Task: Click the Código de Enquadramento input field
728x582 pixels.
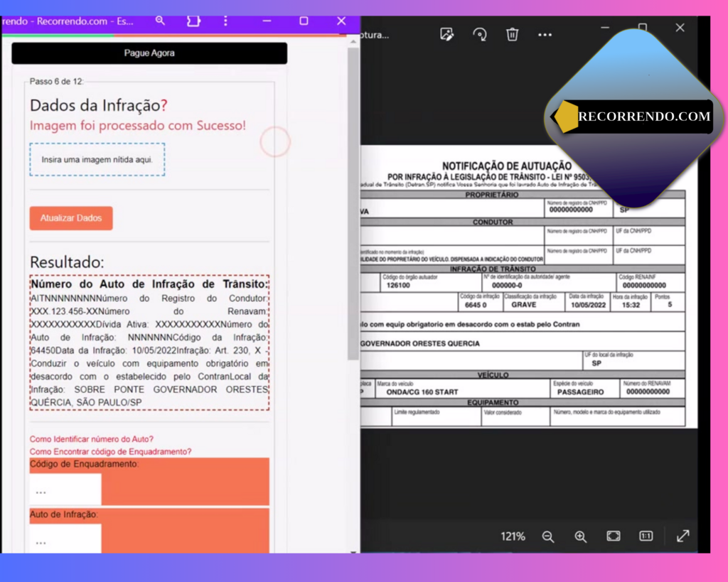Action: point(65,490)
